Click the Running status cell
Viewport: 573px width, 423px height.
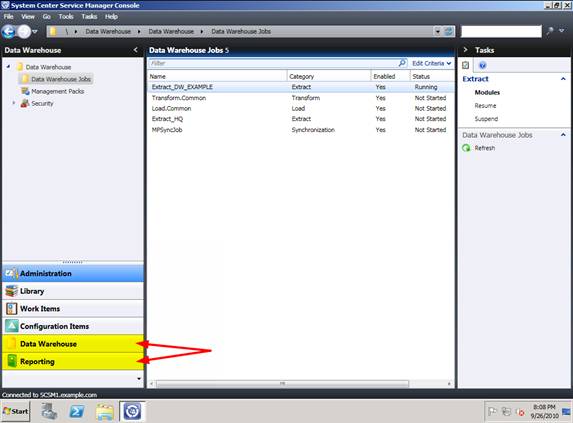[426, 87]
